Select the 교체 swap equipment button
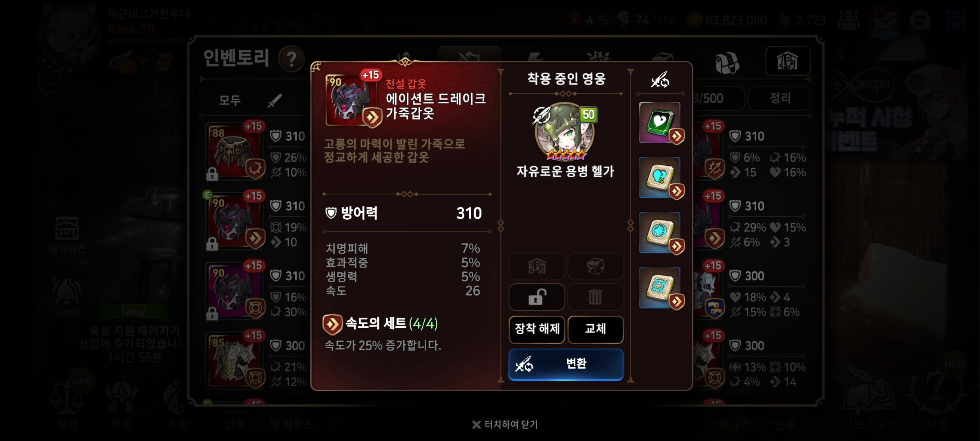 (595, 329)
